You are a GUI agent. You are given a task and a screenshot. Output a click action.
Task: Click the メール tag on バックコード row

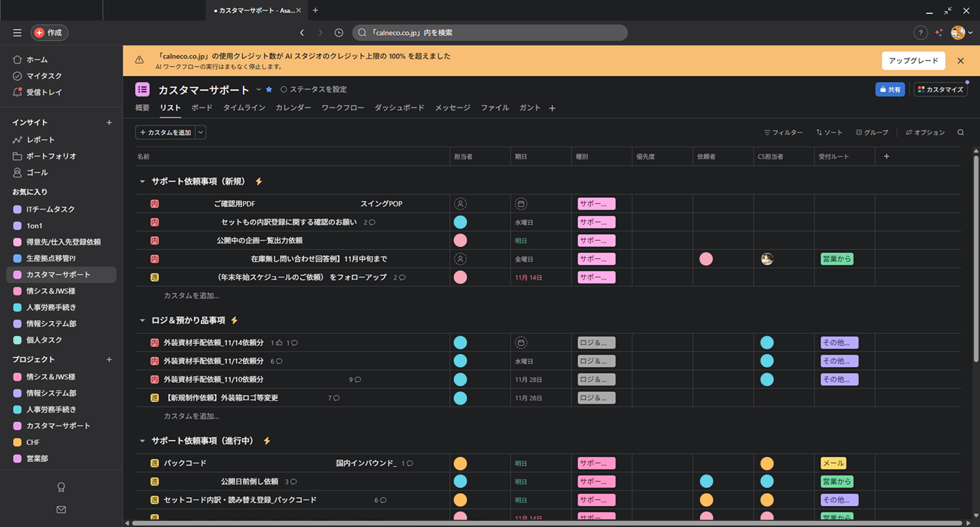pos(834,463)
